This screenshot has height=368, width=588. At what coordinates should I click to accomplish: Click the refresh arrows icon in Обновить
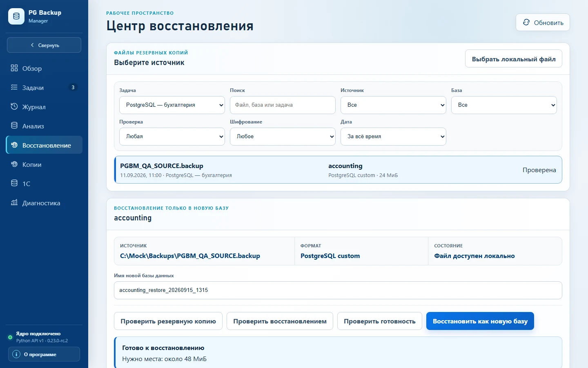(x=526, y=22)
